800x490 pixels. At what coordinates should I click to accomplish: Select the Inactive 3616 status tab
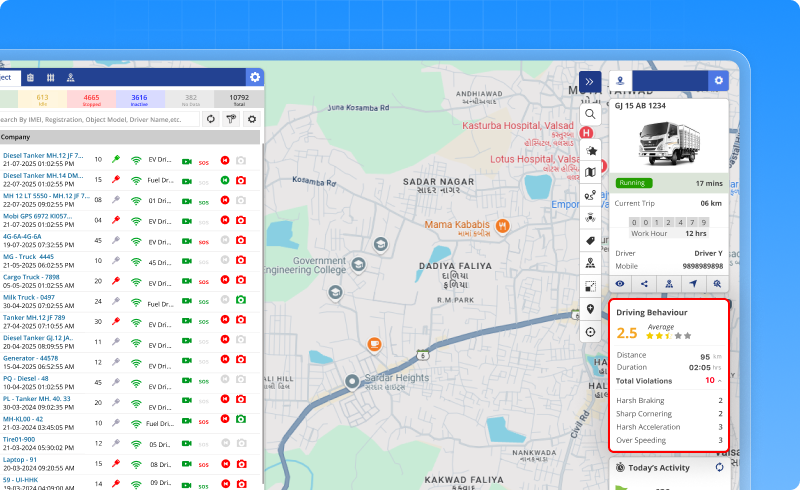(139, 99)
